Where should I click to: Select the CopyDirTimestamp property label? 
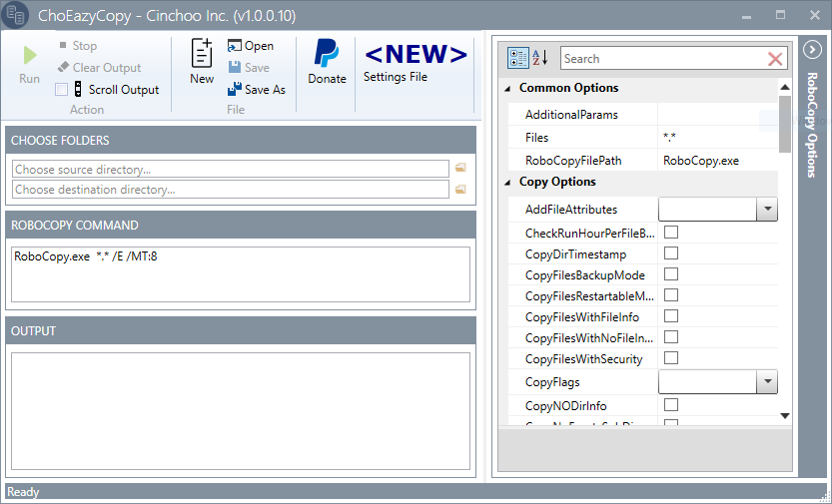coord(575,254)
